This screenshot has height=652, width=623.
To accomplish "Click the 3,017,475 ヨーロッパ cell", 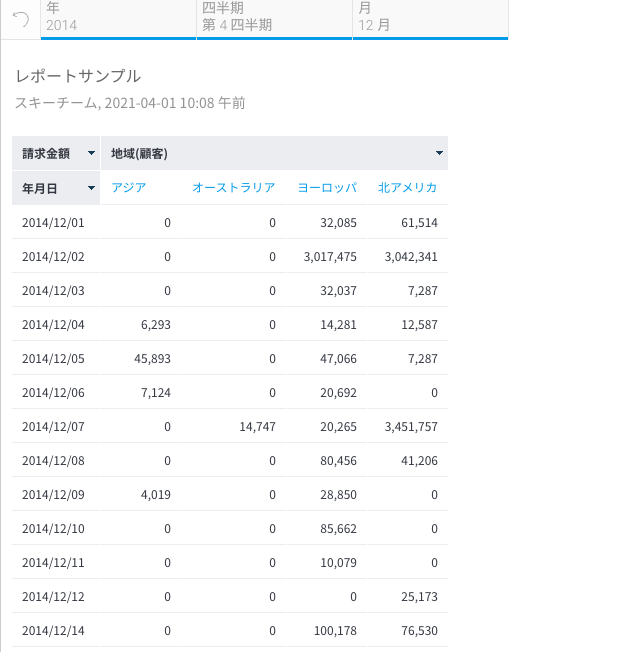I will click(330, 257).
